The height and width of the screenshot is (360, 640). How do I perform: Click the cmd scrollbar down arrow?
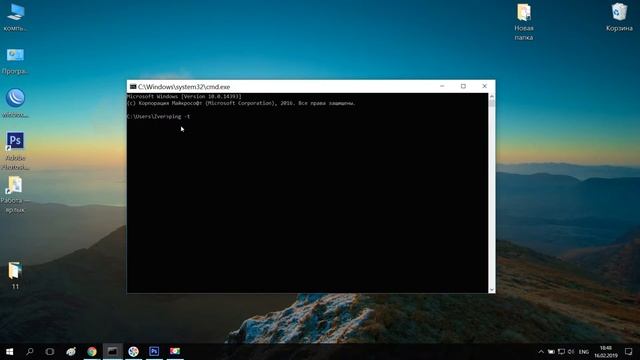(x=492, y=289)
